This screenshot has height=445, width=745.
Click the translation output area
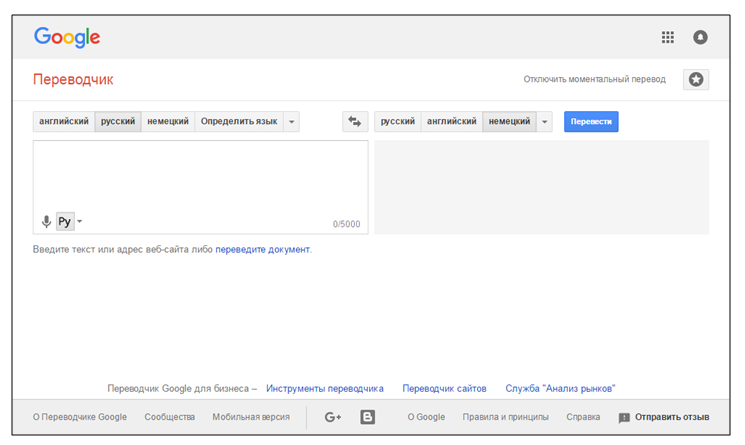tap(542, 187)
